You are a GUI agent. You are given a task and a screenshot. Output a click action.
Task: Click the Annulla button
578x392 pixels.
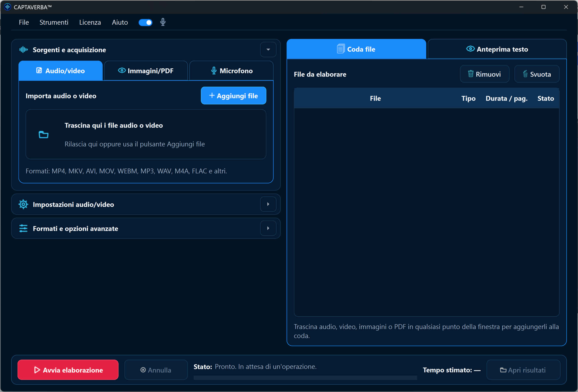156,370
